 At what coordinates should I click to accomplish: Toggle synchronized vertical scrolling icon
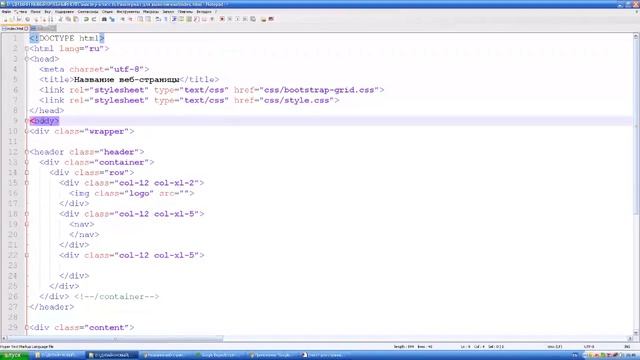coord(140,19)
